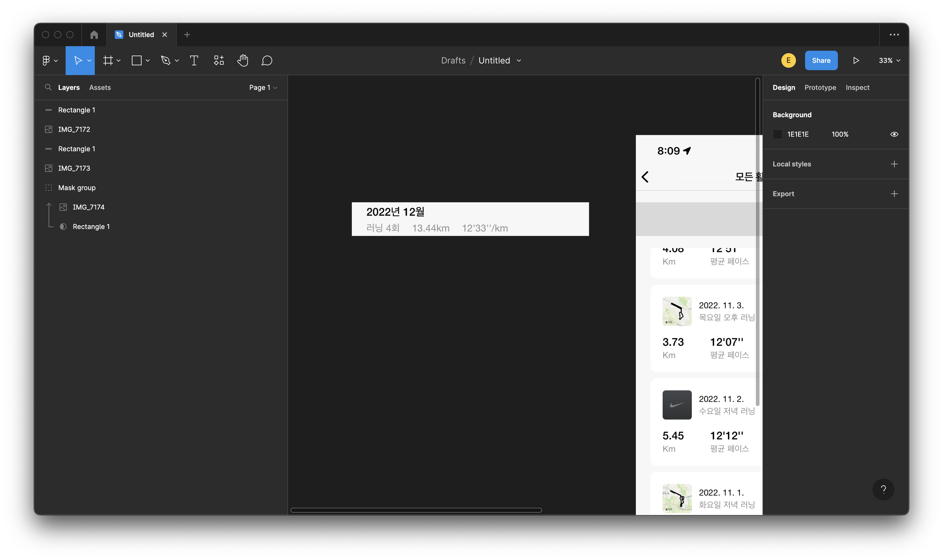This screenshot has width=943, height=560.
Task: Toggle background color visibility eye
Action: [894, 134]
